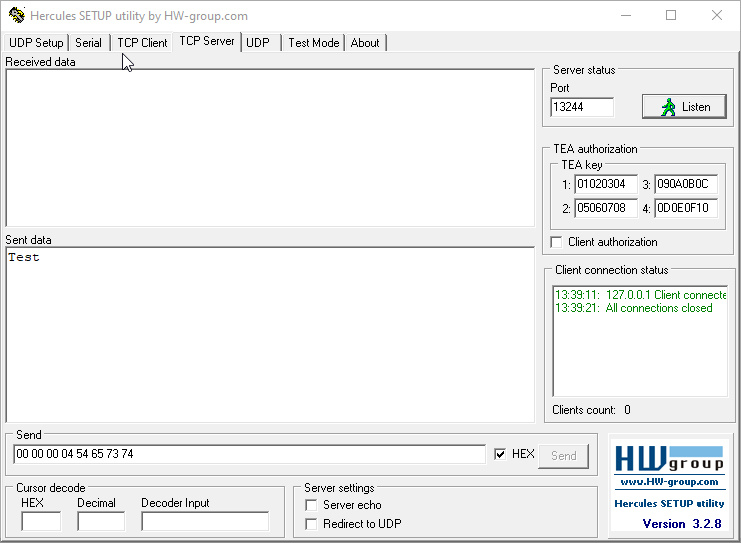Click the 'Hercules SETUP utility' banner text
The image size is (741, 543).
point(669,503)
